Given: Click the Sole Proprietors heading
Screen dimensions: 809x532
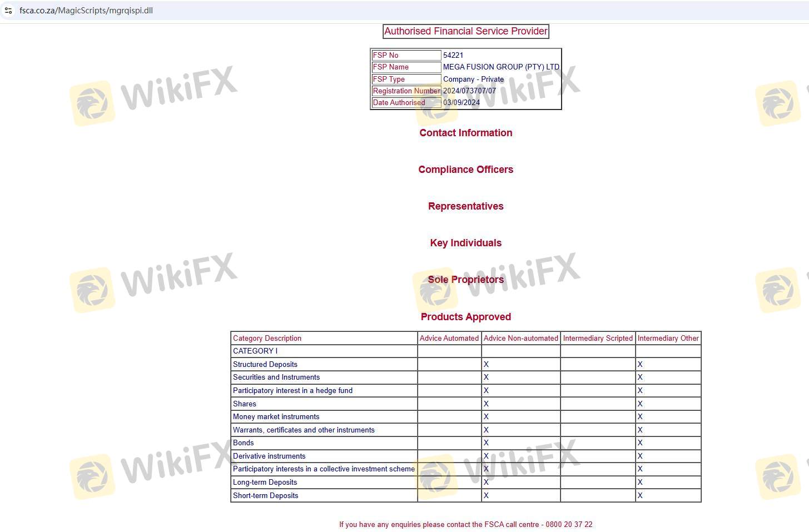Looking at the screenshot, I should point(465,280).
